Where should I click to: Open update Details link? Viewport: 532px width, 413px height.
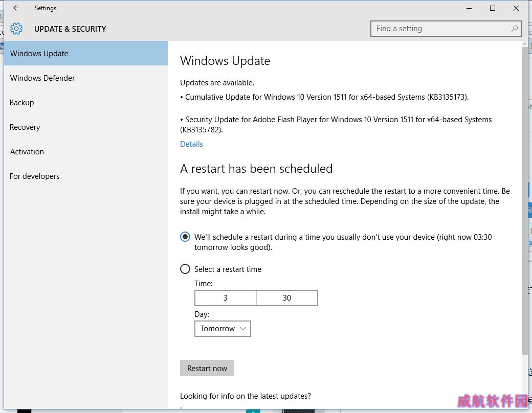click(191, 144)
